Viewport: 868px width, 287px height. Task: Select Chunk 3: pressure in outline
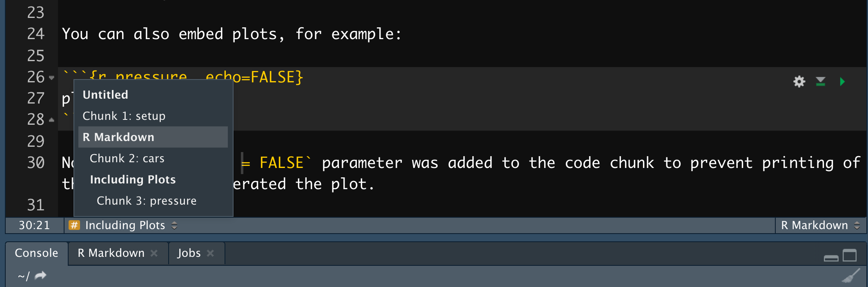(146, 201)
